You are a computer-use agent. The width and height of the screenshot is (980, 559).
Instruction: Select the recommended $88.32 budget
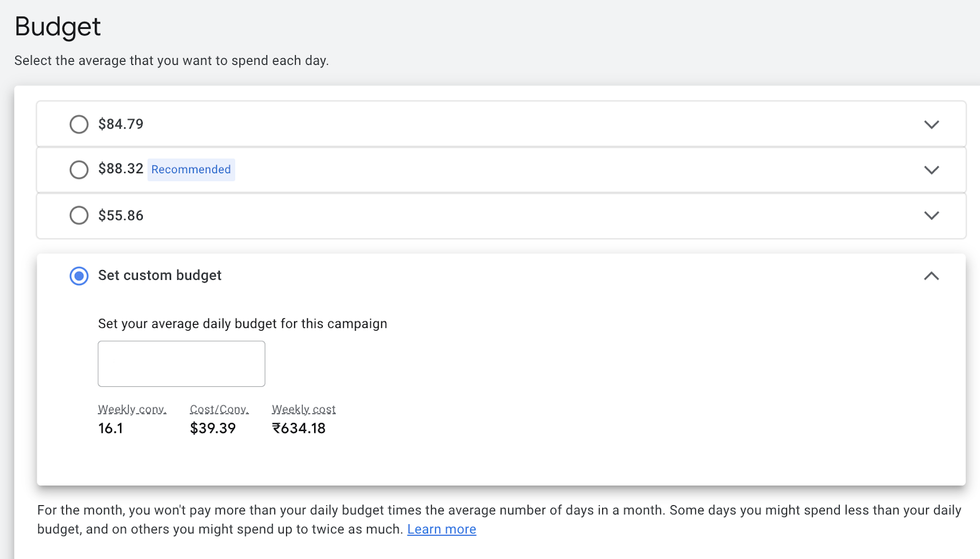click(x=79, y=170)
